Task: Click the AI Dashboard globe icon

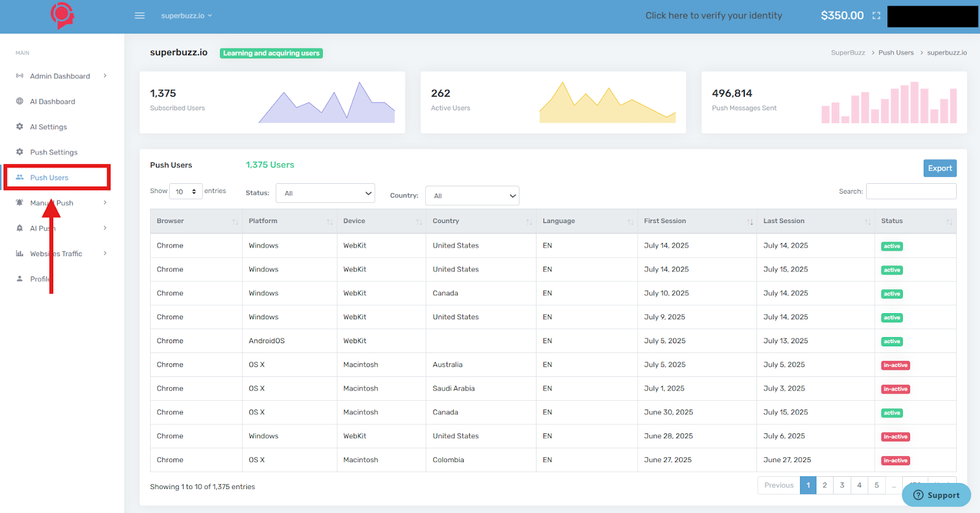Action: (20, 101)
